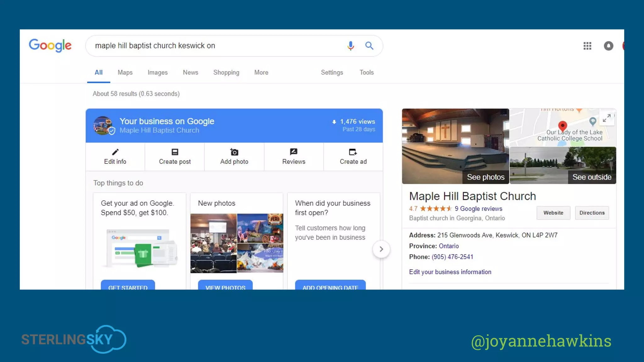Switch to the Maps tab
The image size is (644, 362).
point(125,73)
